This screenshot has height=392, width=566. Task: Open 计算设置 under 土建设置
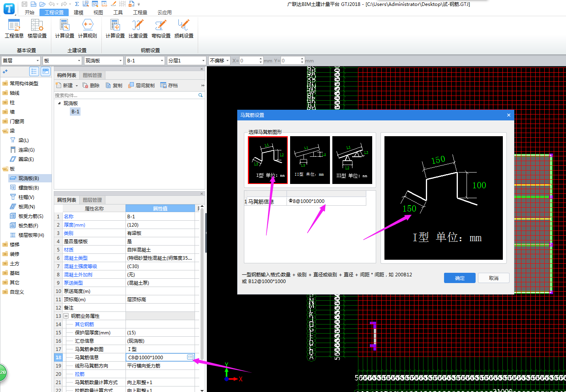point(65,29)
